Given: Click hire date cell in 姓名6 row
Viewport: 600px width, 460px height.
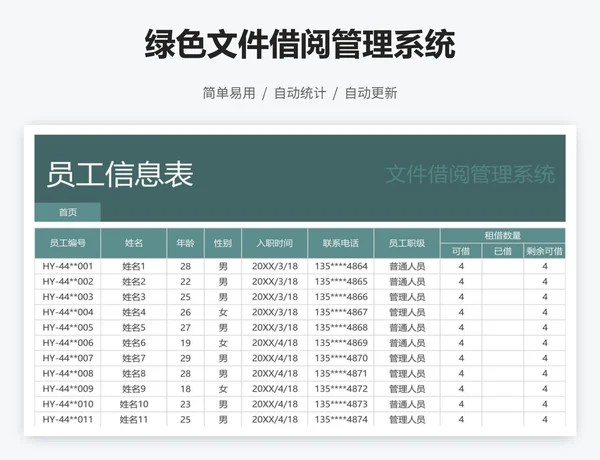Looking at the screenshot, I should pyautogui.click(x=274, y=343).
